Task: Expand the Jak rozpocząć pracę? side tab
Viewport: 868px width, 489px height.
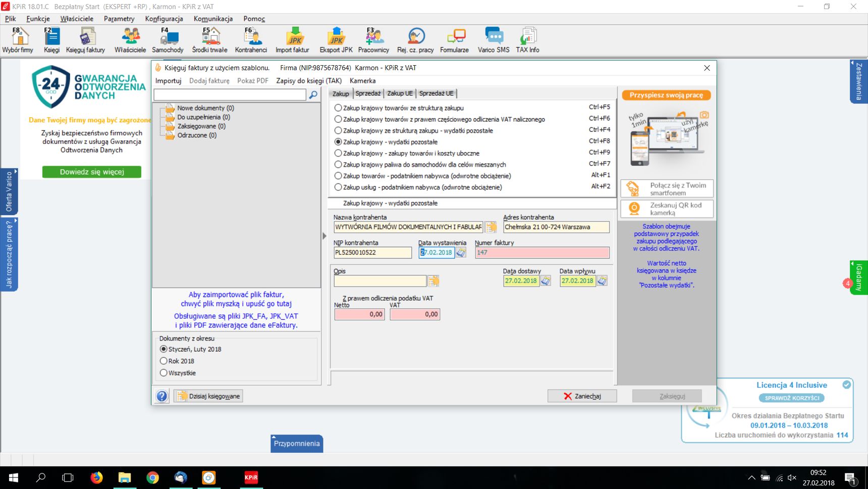Action: click(x=9, y=254)
